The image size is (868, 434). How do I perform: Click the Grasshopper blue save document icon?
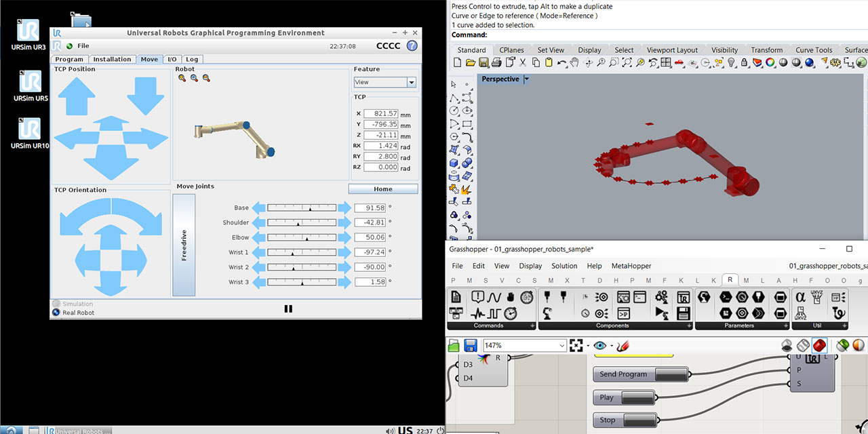[x=470, y=346]
